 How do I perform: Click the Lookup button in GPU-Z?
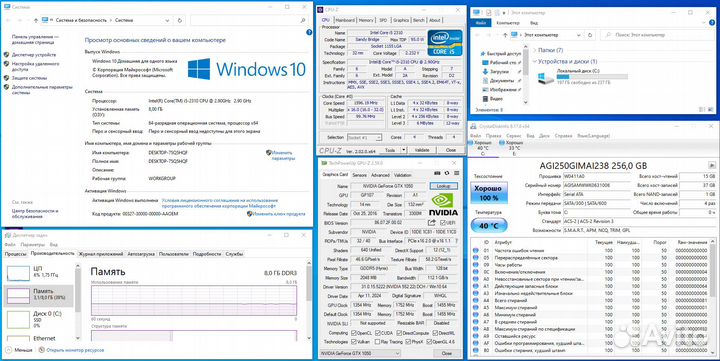point(444,186)
